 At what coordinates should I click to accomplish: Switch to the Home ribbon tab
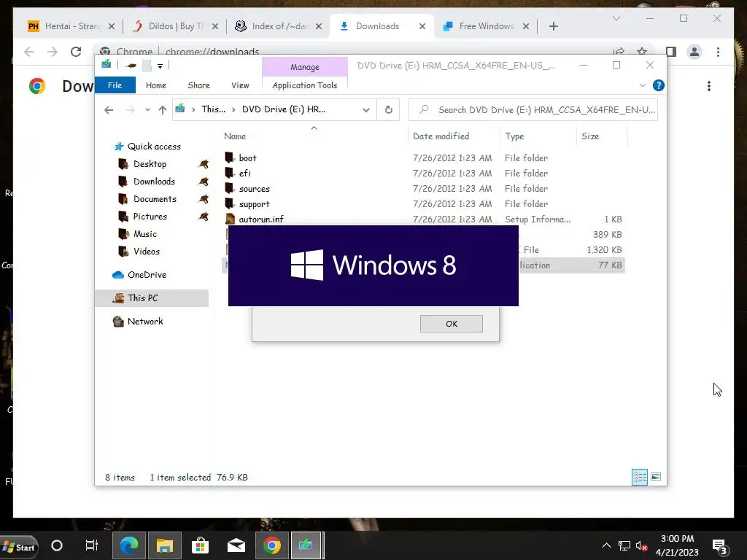click(156, 85)
